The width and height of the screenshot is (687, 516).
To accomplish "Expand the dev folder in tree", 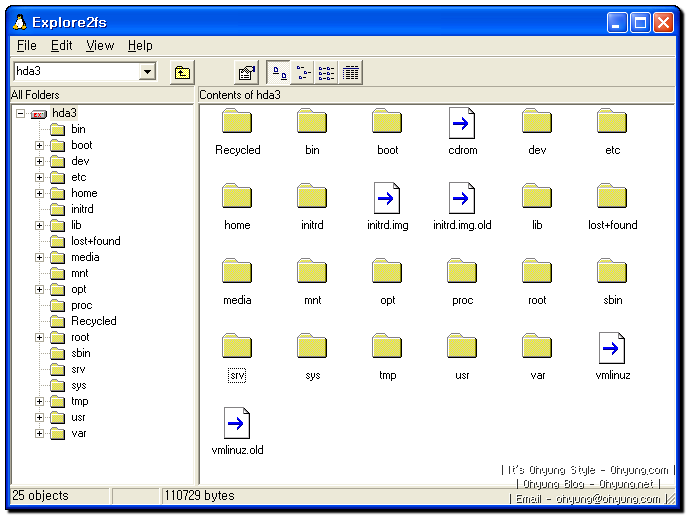I will (x=39, y=162).
